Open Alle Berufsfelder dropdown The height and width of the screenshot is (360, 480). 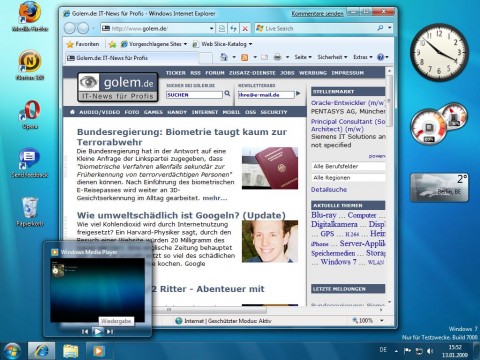coord(349,166)
